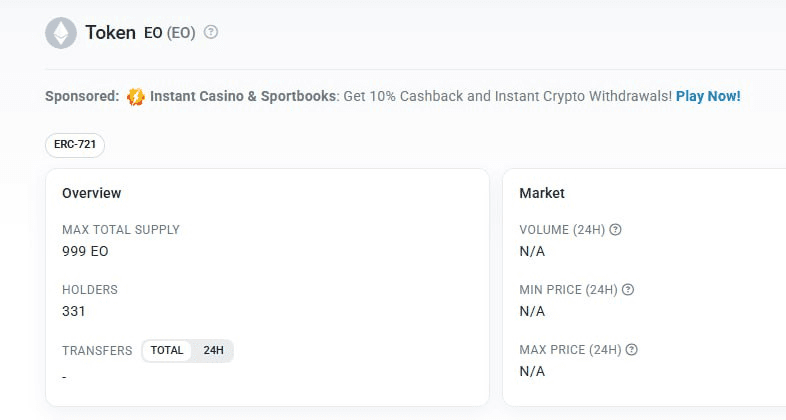Switch transfers view to TOTAL
The width and height of the screenshot is (786, 420).
(167, 350)
